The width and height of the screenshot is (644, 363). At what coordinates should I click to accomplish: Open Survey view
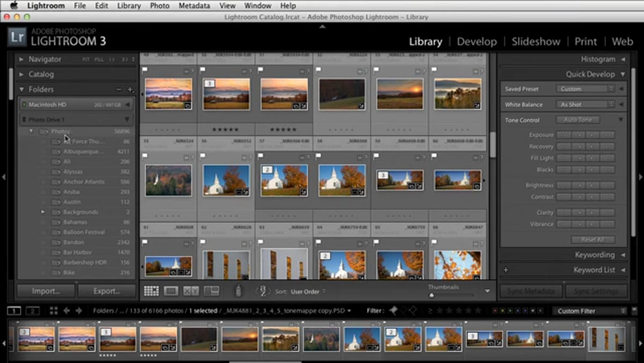pyautogui.click(x=211, y=291)
